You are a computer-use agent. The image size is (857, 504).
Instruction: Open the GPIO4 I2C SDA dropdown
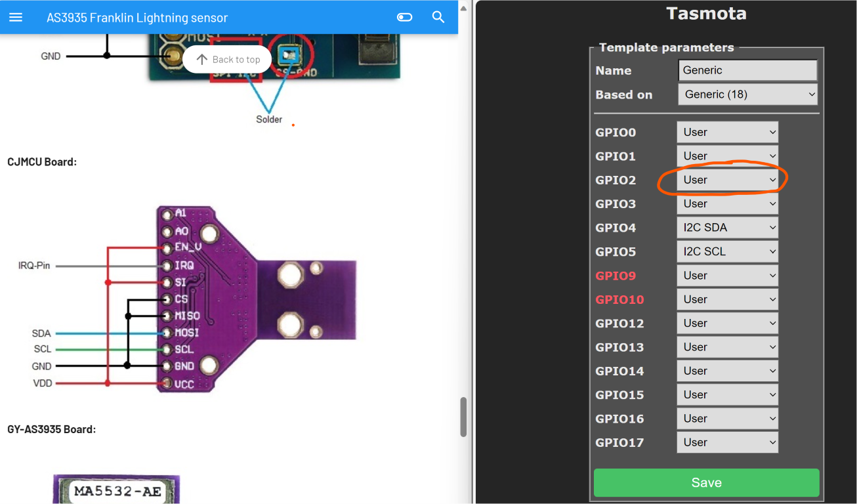727,227
